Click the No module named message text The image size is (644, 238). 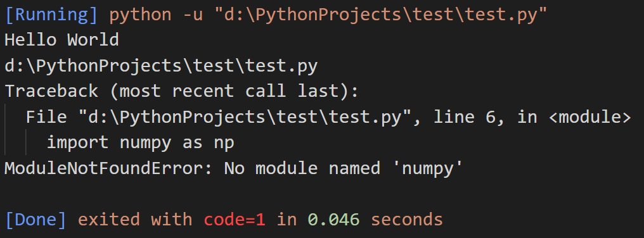coord(302,168)
